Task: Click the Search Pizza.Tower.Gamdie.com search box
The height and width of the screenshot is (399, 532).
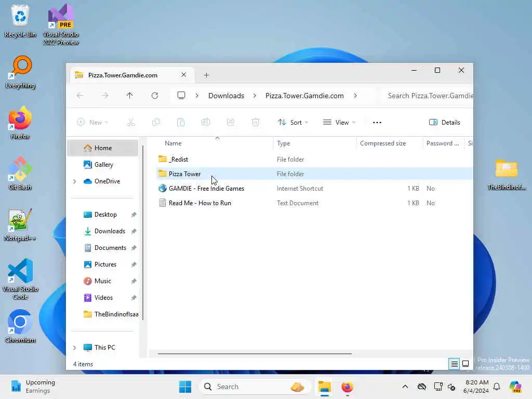Action: 428,96
